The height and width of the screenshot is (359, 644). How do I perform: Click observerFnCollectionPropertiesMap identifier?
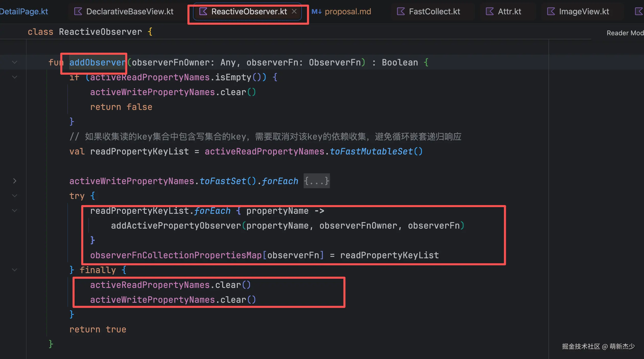(176, 255)
